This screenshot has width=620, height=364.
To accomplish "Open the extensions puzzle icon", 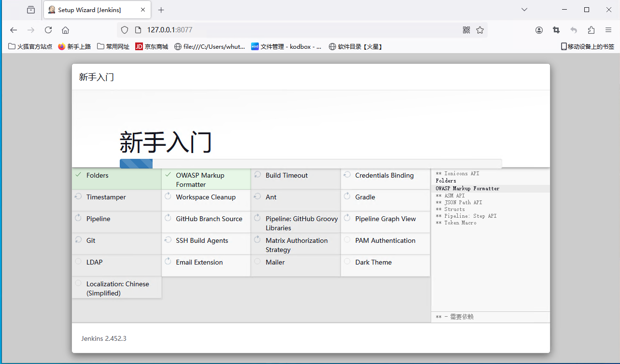I will (x=591, y=30).
